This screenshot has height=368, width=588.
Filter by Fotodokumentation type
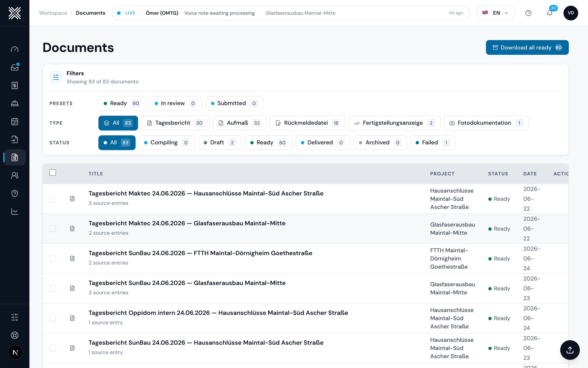486,123
